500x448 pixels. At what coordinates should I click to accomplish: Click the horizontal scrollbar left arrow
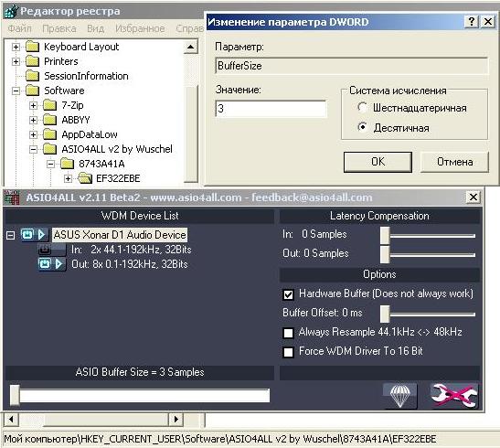11,419
